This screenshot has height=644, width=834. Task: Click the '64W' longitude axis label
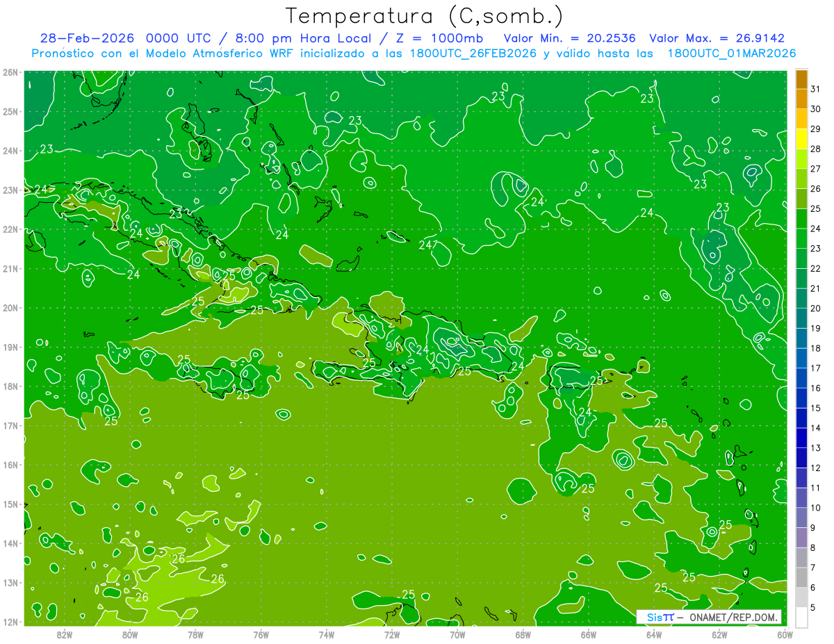[x=654, y=634]
